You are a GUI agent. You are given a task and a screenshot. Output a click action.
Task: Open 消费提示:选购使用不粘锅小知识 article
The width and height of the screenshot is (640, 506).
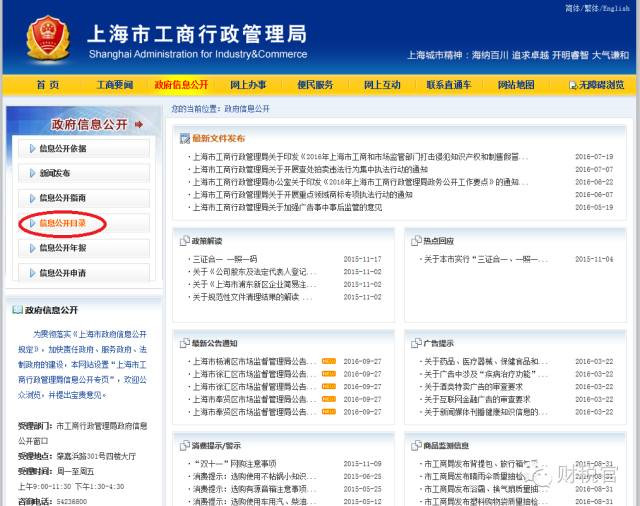point(254,477)
